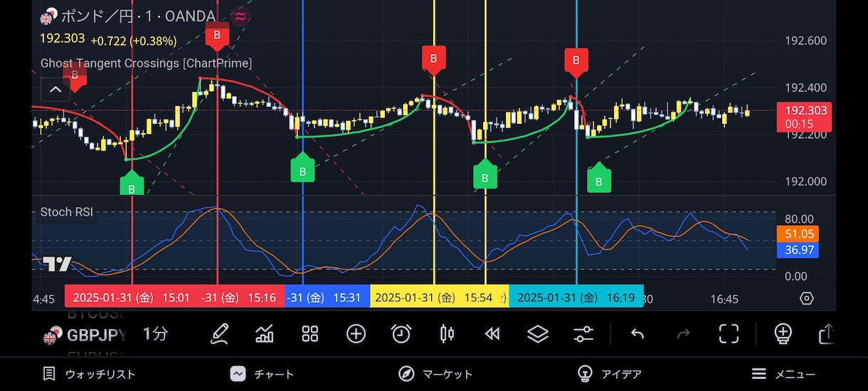
Task: Select the Ghost Tangent Crossings indicator title
Action: pos(146,63)
